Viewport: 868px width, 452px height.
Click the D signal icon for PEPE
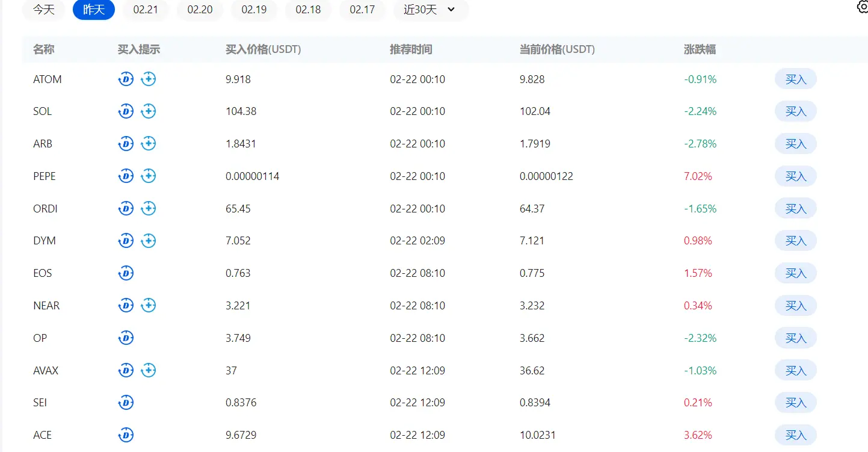[126, 176]
